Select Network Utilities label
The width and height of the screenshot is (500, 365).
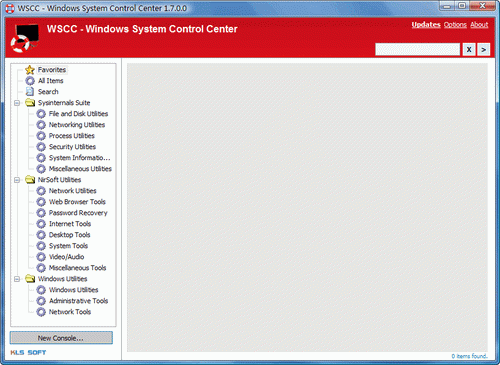pyautogui.click(x=73, y=191)
